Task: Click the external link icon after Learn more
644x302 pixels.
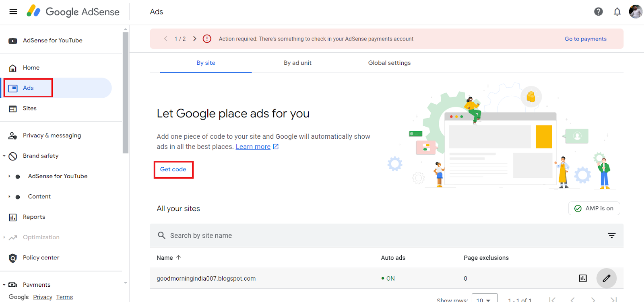Action: [276, 147]
